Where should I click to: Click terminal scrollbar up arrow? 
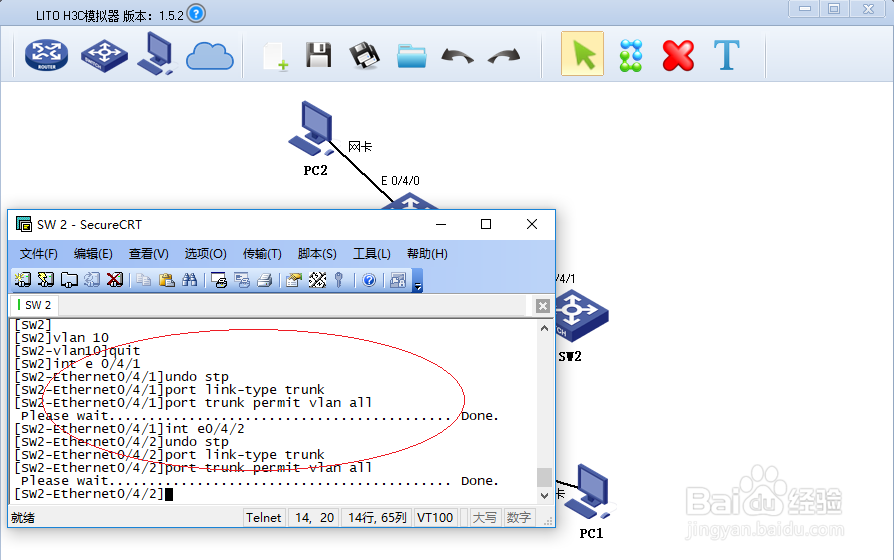(x=544, y=328)
